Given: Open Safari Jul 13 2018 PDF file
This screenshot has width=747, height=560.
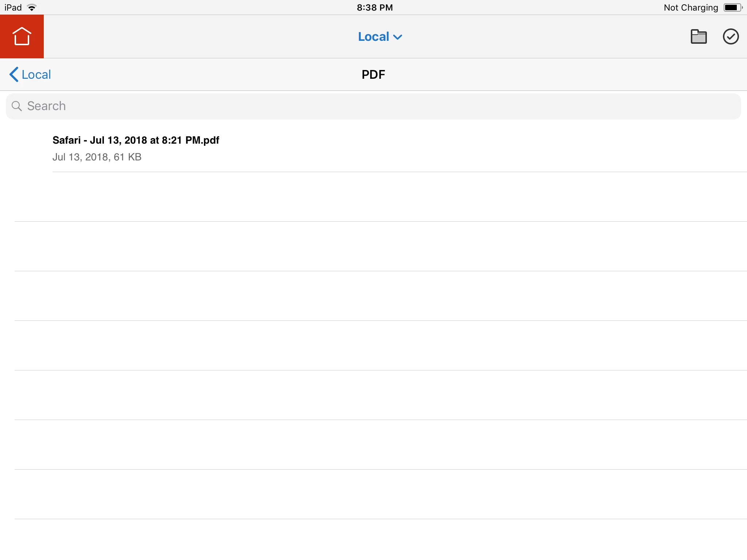Looking at the screenshot, I should point(136,140).
